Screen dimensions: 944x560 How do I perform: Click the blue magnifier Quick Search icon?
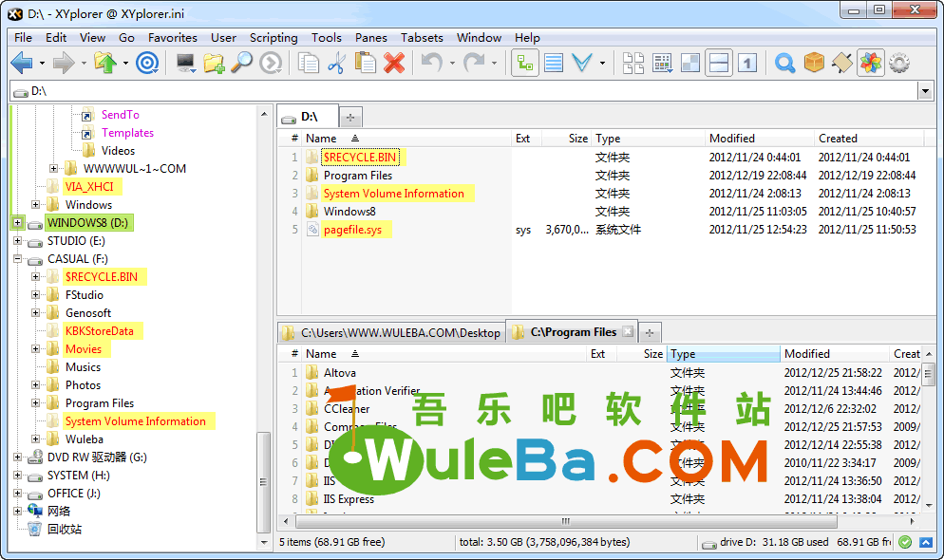[x=784, y=63]
